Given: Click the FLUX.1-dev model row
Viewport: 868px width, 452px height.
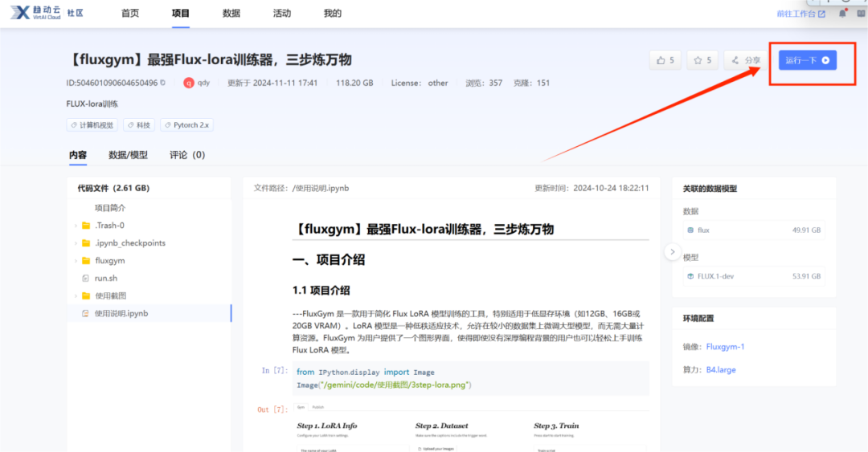Looking at the screenshot, I should (x=754, y=276).
